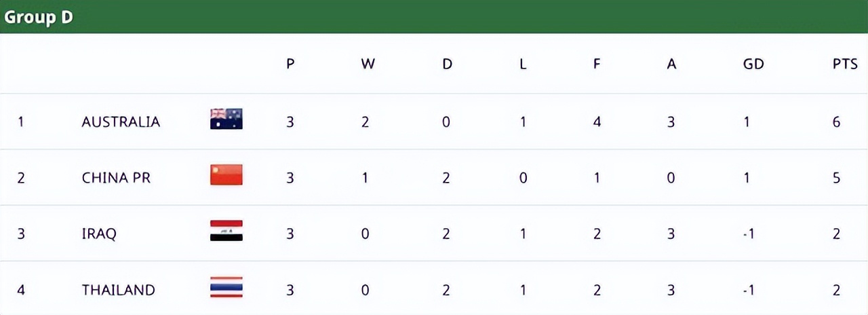This screenshot has height=315, width=868.
Task: Click the rank number 4 for Thailand
Action: click(x=21, y=290)
